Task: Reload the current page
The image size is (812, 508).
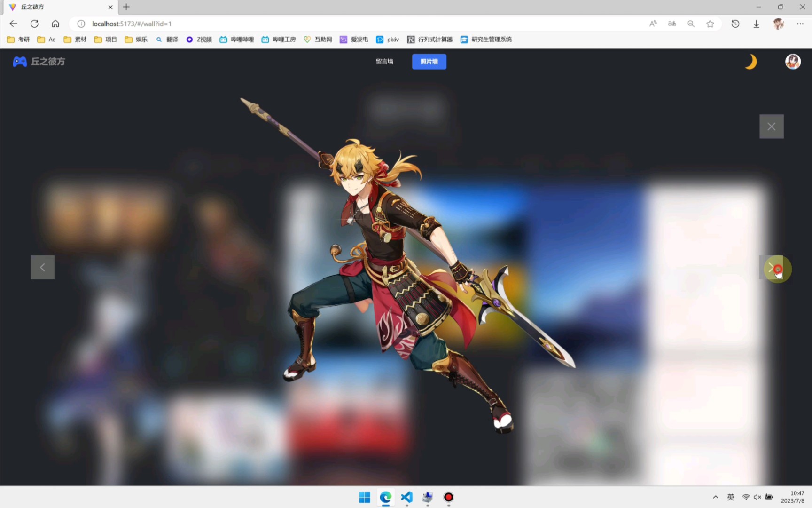Action: 34,24
